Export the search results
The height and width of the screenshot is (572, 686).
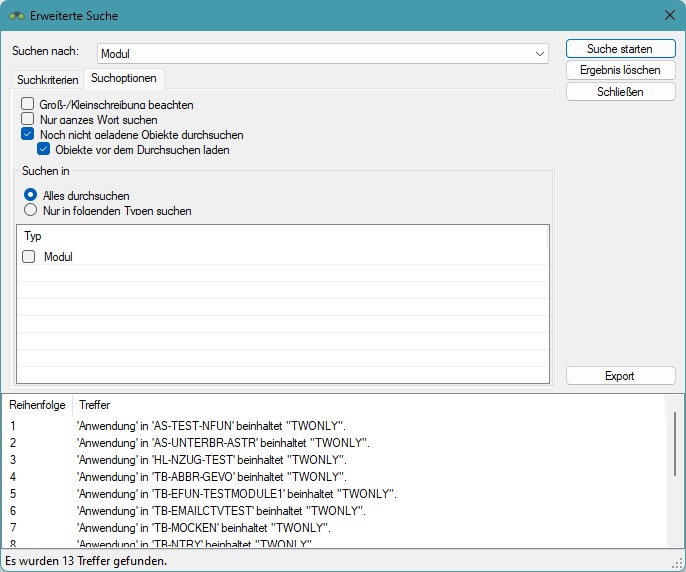pyautogui.click(x=620, y=376)
